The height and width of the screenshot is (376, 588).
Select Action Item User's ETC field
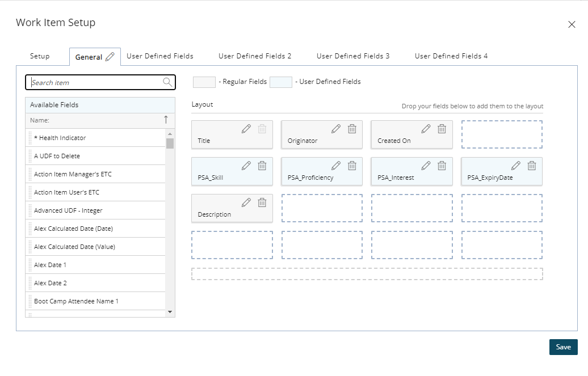point(95,192)
